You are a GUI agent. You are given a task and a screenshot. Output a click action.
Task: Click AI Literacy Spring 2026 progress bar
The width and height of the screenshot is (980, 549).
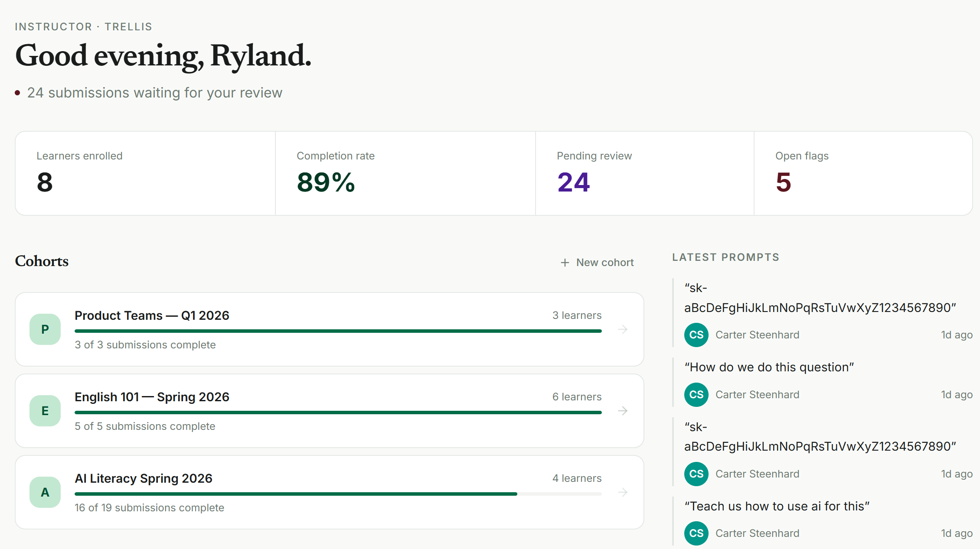click(338, 494)
